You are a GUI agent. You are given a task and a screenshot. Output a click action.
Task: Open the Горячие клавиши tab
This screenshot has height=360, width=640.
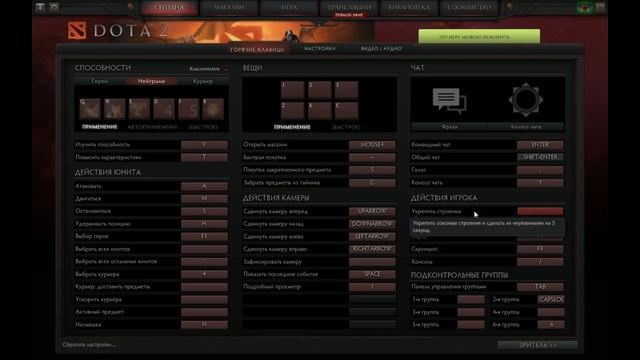click(257, 49)
